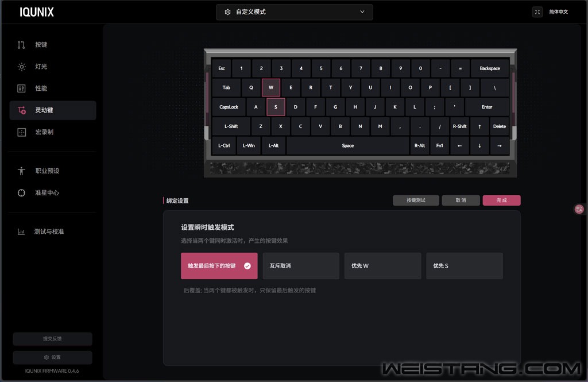Open the 按键 key settings icon

click(x=21, y=45)
